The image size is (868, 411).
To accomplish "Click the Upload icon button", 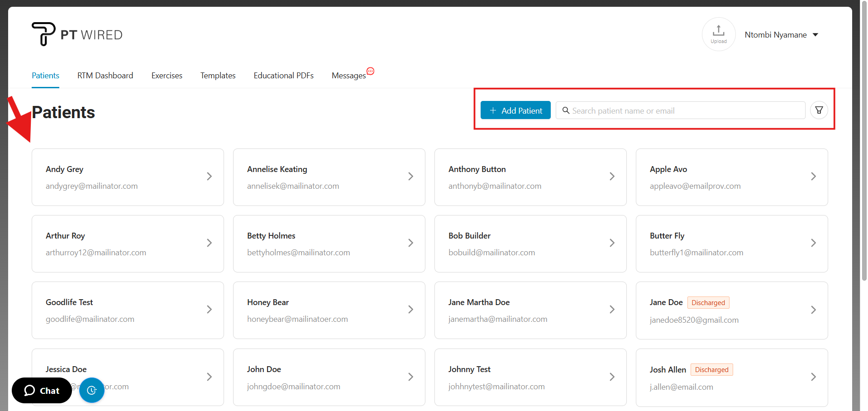I will tap(718, 34).
